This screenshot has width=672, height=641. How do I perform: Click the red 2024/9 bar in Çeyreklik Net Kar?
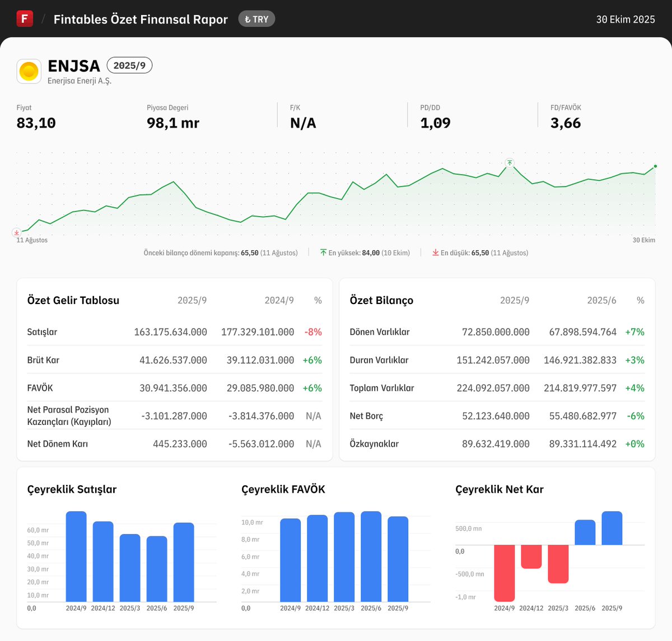(x=505, y=573)
